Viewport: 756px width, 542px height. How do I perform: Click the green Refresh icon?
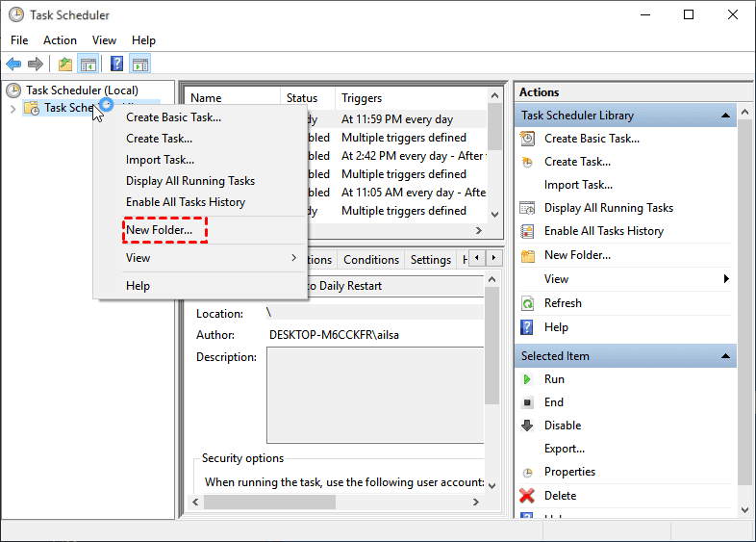(527, 303)
